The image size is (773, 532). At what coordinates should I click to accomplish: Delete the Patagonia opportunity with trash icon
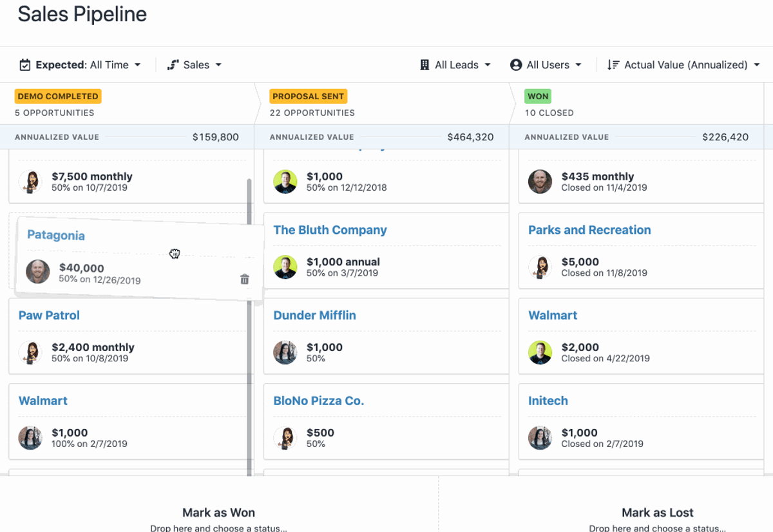pos(245,279)
